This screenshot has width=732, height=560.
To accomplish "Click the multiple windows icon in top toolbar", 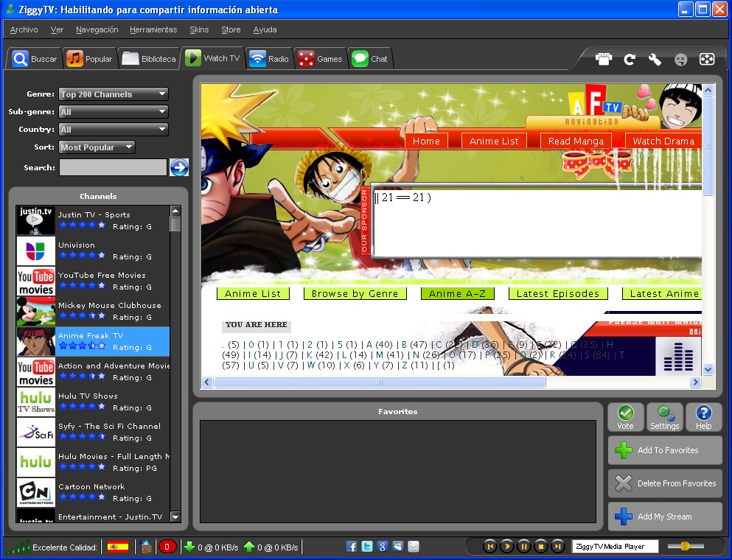I will [x=604, y=59].
